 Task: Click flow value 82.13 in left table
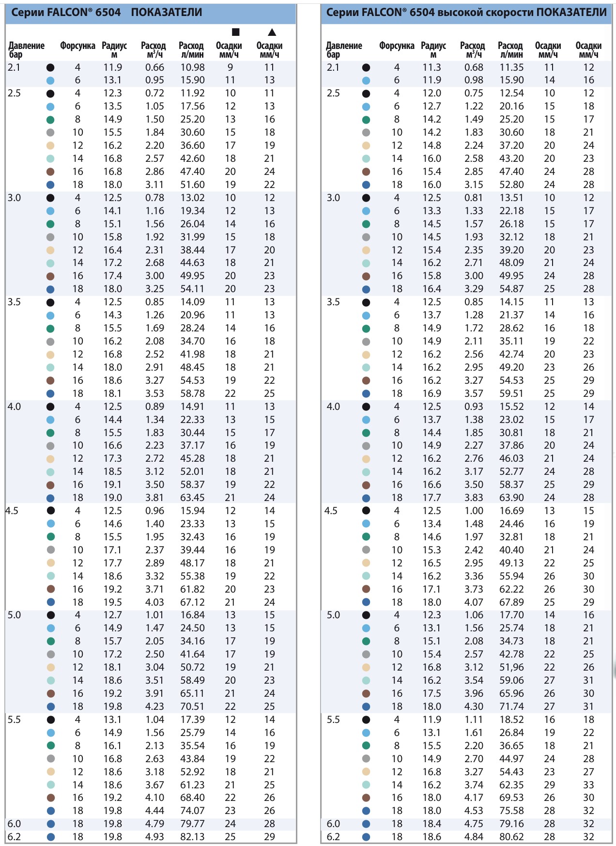click(x=193, y=837)
